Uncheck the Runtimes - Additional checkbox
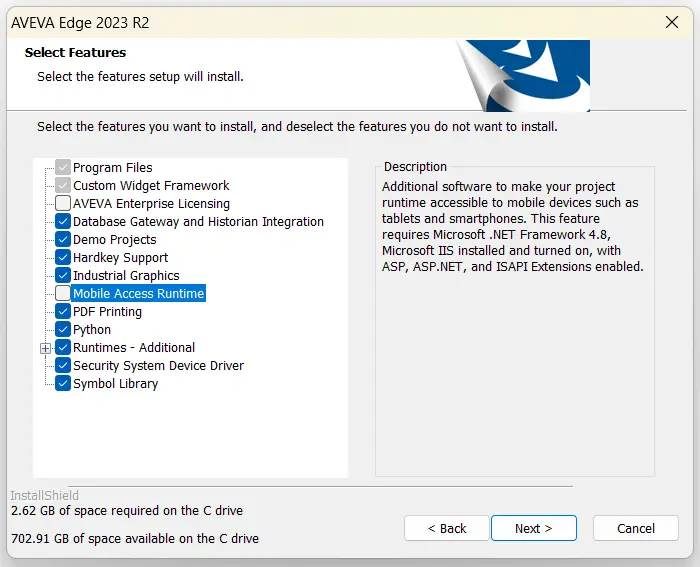This screenshot has width=700, height=567. pyautogui.click(x=63, y=347)
